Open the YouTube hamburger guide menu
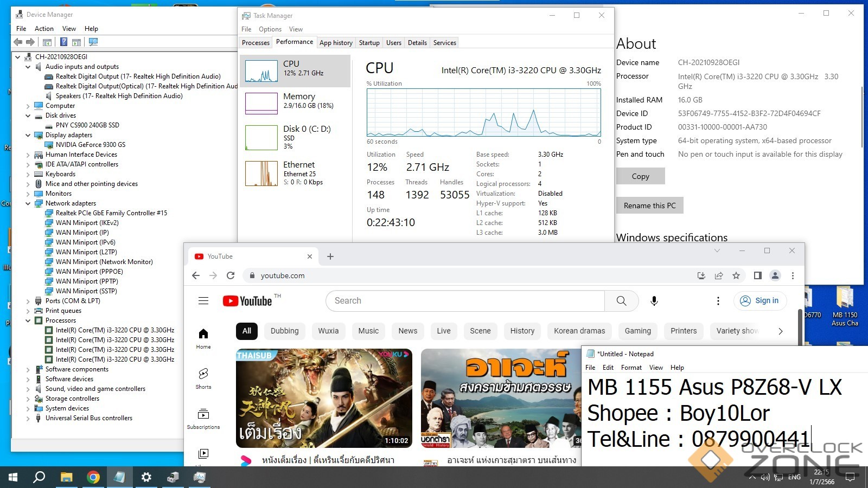This screenshot has height=488, width=868. pyautogui.click(x=203, y=301)
